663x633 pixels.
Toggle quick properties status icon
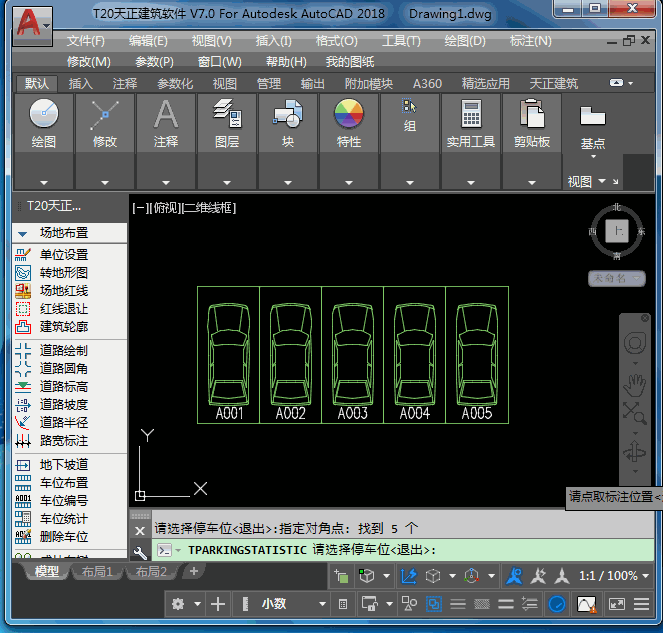[x=343, y=604]
